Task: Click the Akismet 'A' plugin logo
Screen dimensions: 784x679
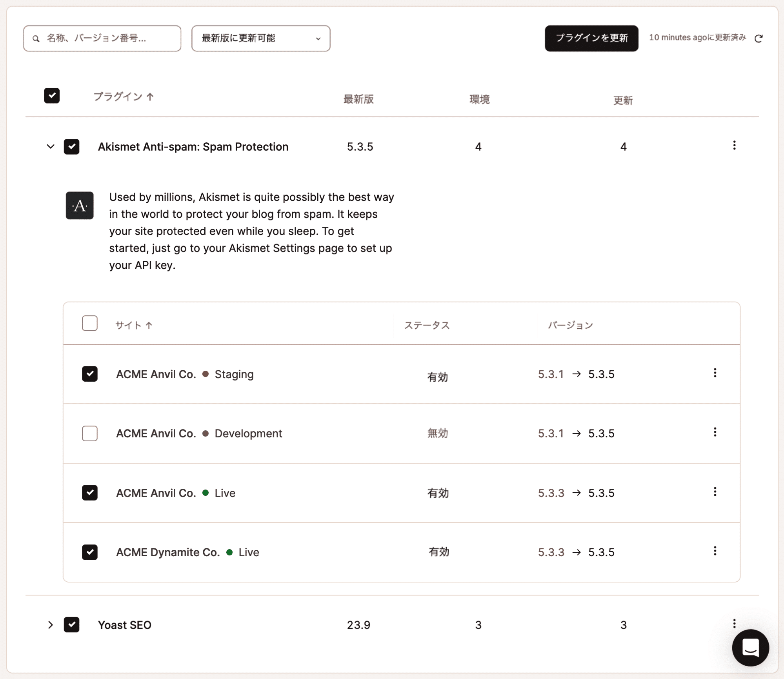Action: tap(80, 206)
